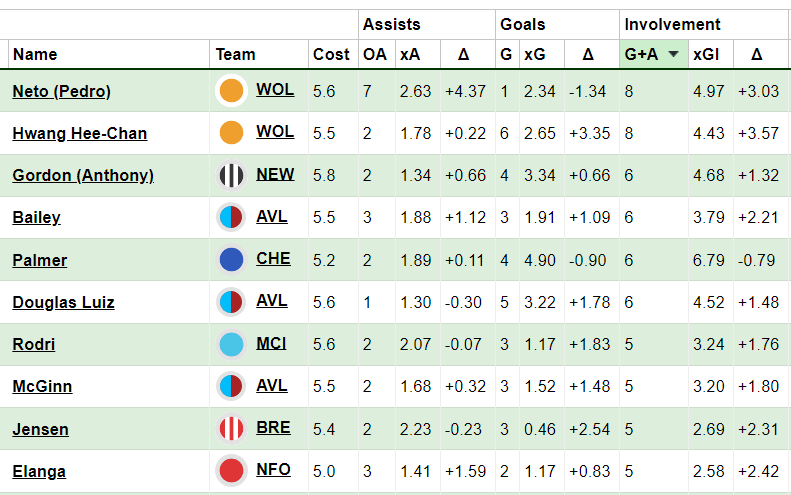
Task: Click Aston Villa badge in Bailey row
Action: 231,218
